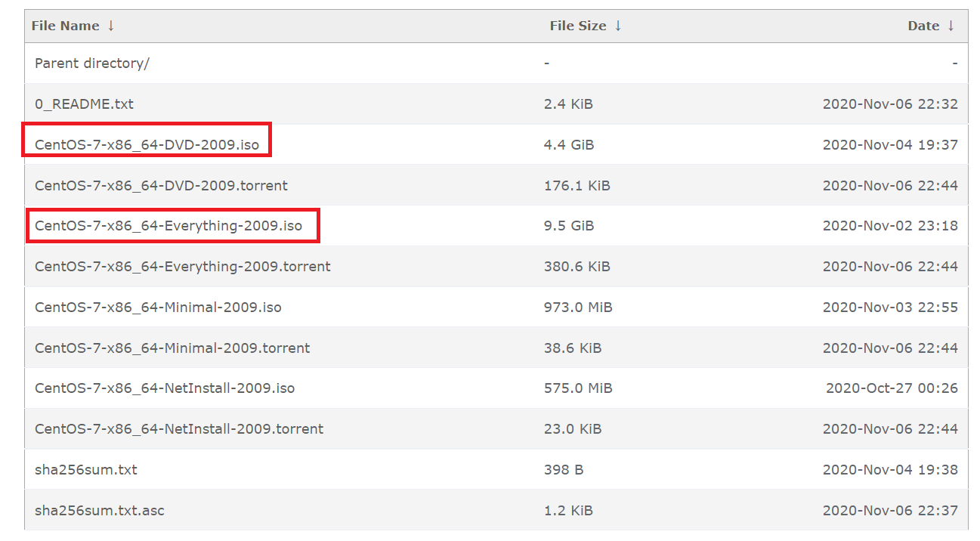Sort listing by File Name header

coord(65,26)
